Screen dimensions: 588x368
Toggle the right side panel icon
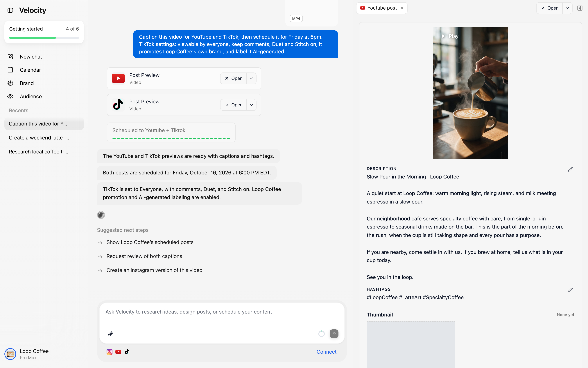point(580,8)
